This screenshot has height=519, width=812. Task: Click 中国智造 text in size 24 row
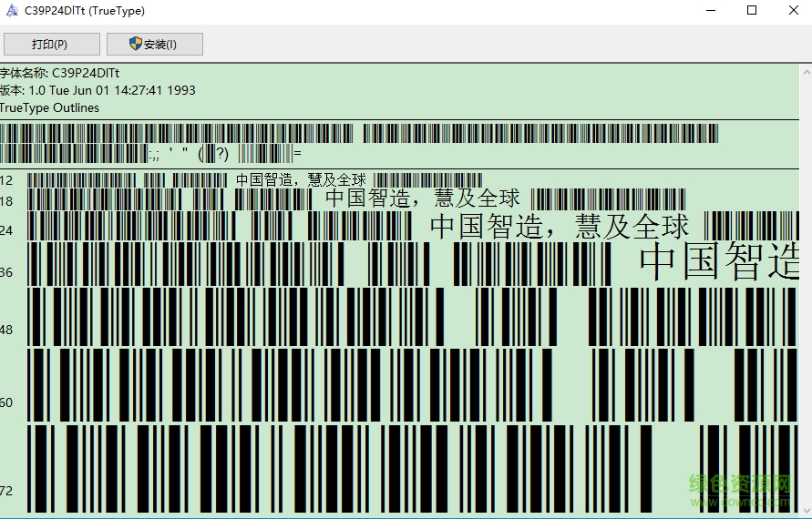coord(487,226)
